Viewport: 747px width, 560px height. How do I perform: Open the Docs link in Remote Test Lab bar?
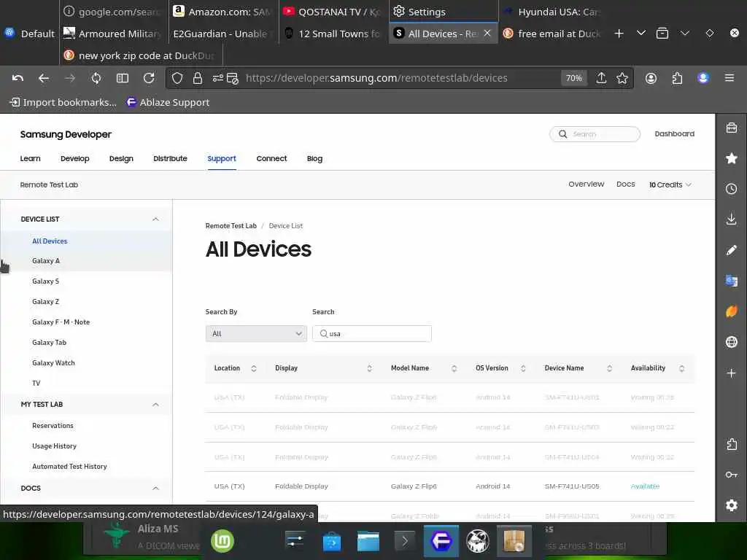(625, 184)
